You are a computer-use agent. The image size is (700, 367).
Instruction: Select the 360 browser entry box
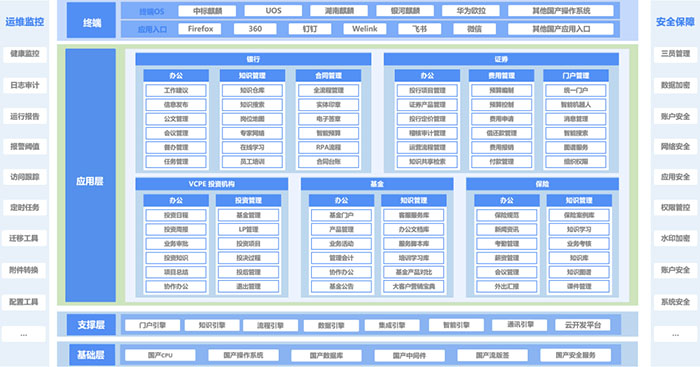pos(255,29)
